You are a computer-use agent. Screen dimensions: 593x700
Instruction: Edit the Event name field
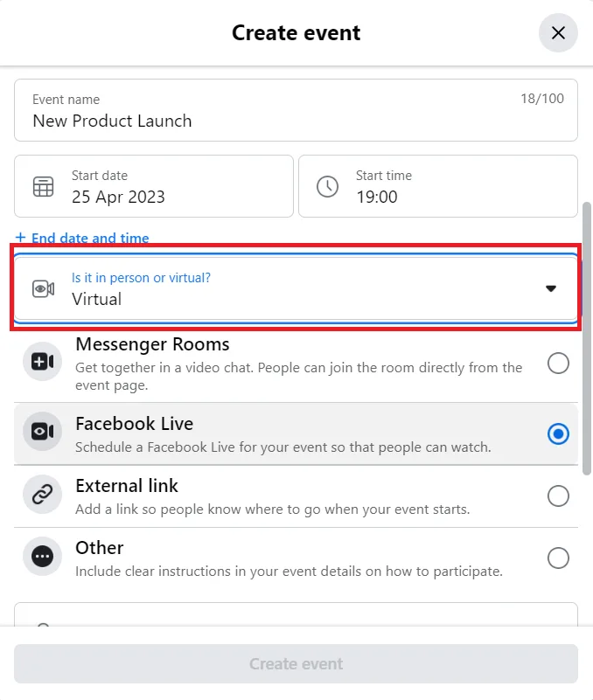[296, 110]
